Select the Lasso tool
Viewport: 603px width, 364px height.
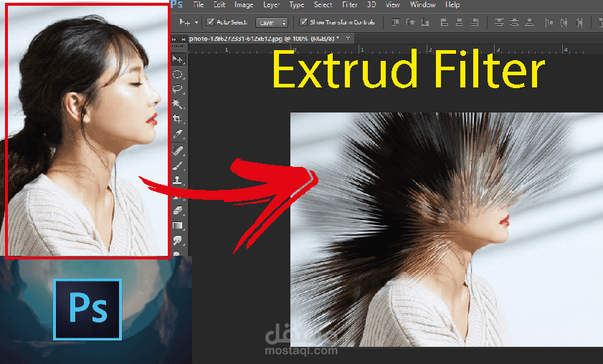pyautogui.click(x=178, y=89)
